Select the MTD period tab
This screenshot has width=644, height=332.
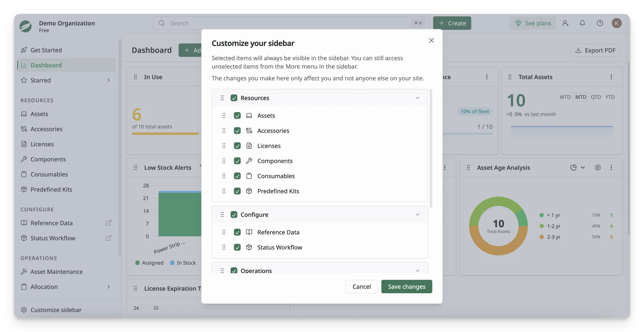pyautogui.click(x=581, y=97)
